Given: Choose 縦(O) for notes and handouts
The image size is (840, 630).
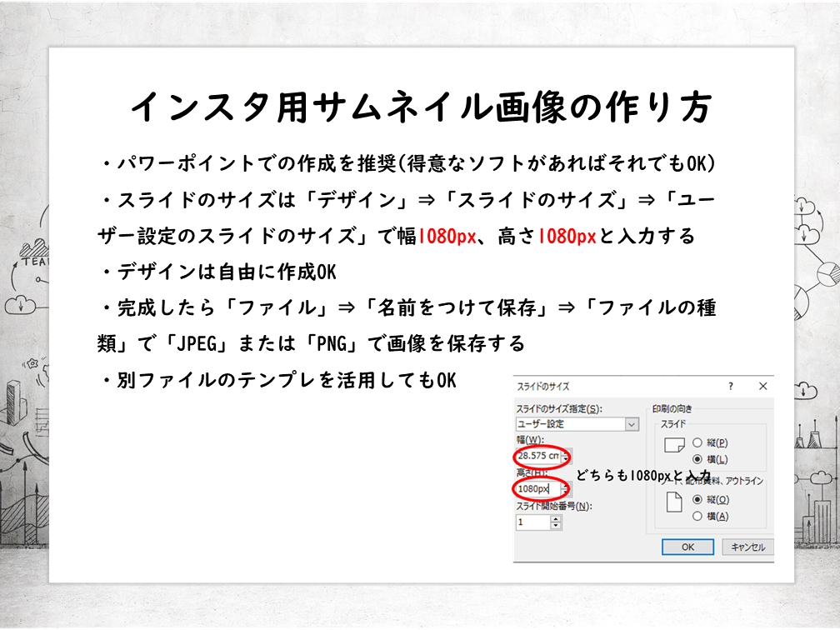Looking at the screenshot, I should coord(697,500).
